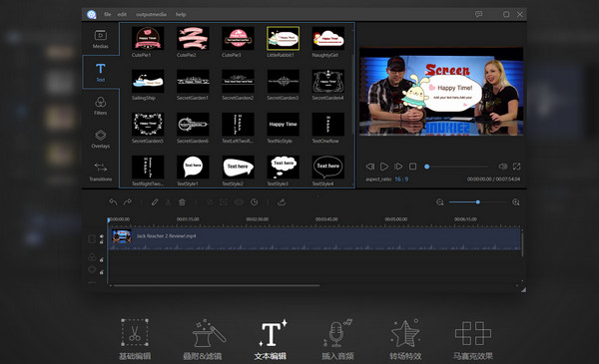
Task: Open the file menu
Action: pyautogui.click(x=108, y=15)
